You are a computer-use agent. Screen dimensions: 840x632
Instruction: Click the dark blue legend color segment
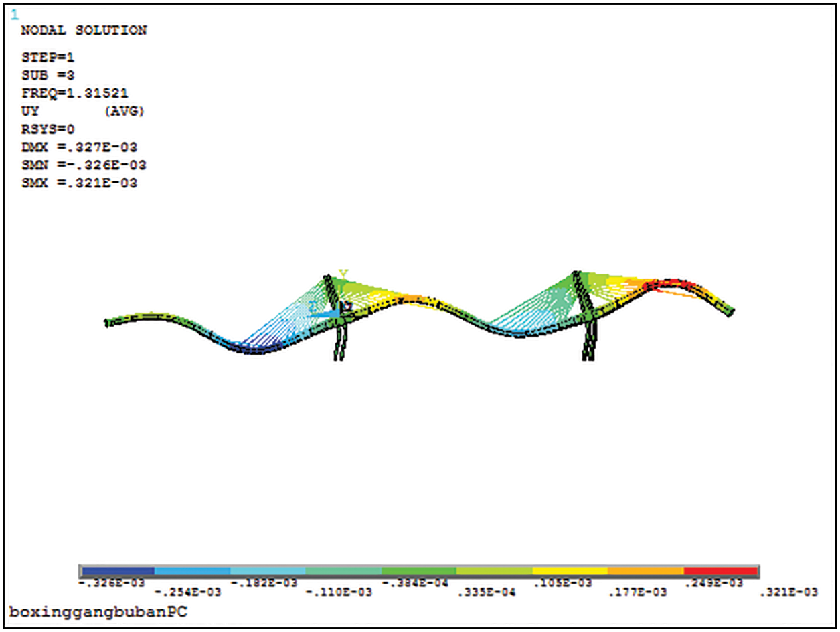[117, 571]
